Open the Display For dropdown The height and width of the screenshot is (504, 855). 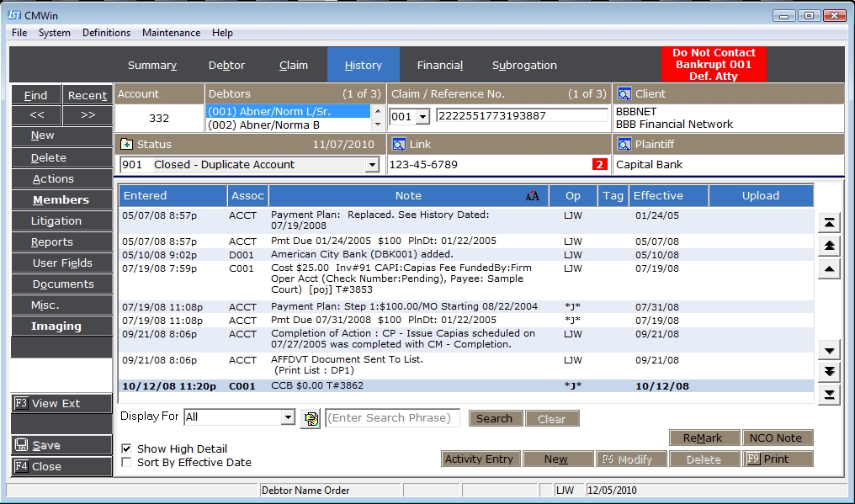(288, 418)
